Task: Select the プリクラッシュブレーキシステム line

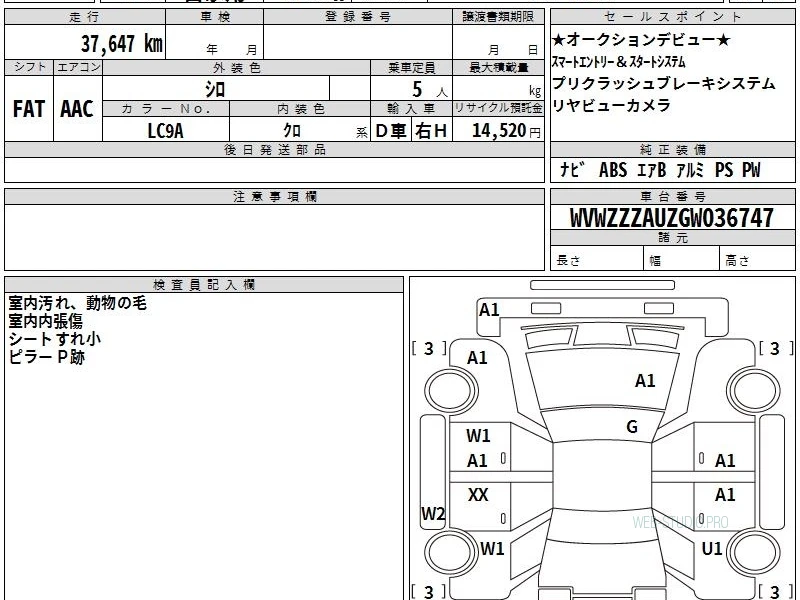Action: pos(664,83)
